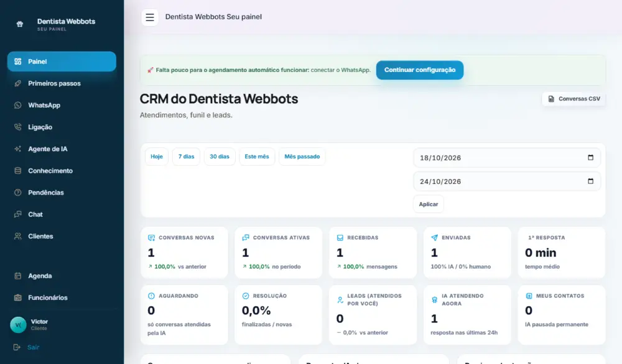Open the Agente de IA page
622x364 pixels.
point(62,149)
